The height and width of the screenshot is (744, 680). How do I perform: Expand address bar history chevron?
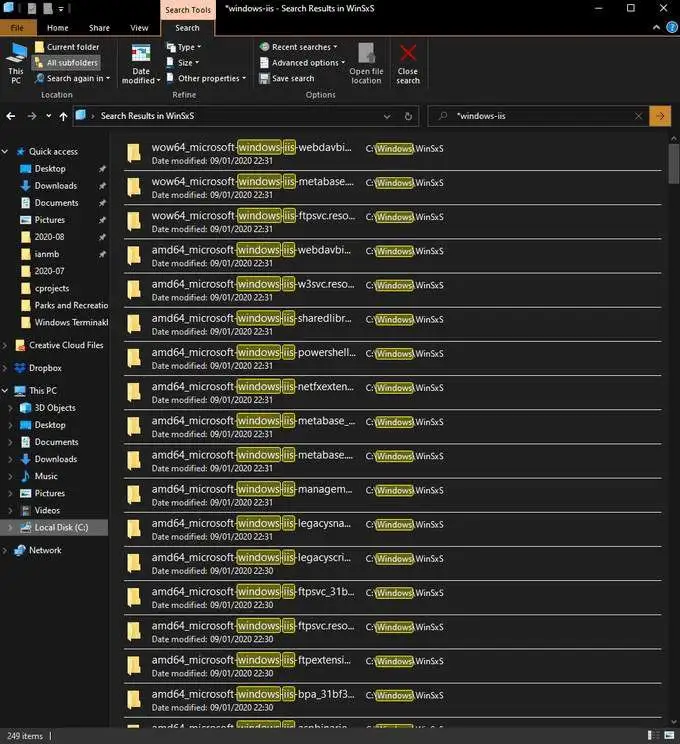(x=387, y=116)
